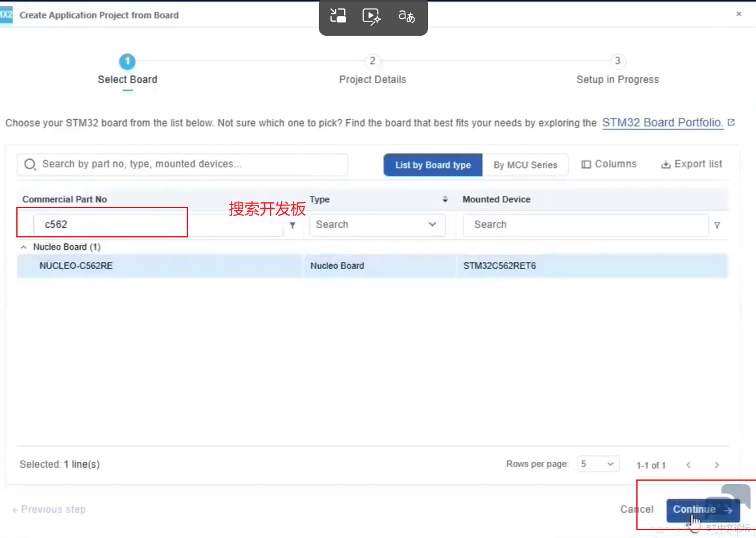Select step 2 Project Details
This screenshot has height=538, width=756.
point(372,70)
